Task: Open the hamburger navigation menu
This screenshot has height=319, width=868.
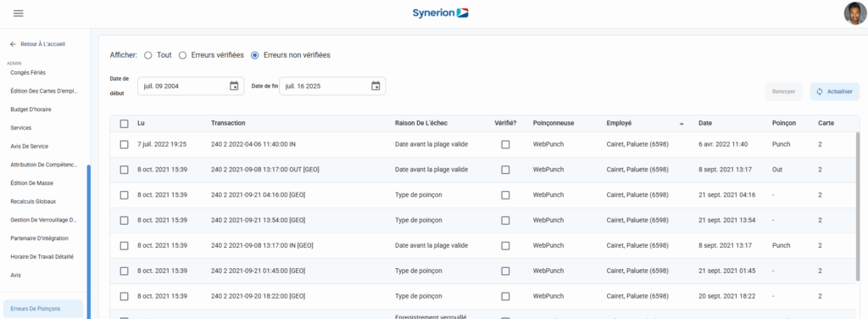Action: coord(19,14)
